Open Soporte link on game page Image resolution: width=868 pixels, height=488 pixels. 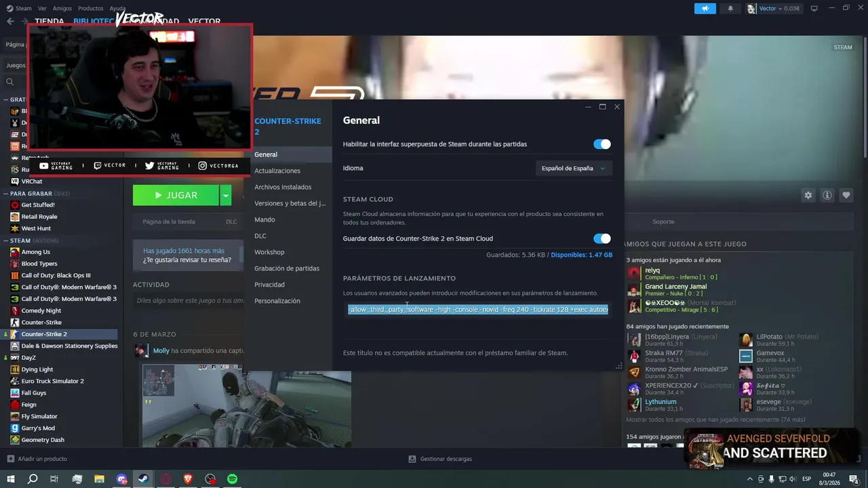663,222
